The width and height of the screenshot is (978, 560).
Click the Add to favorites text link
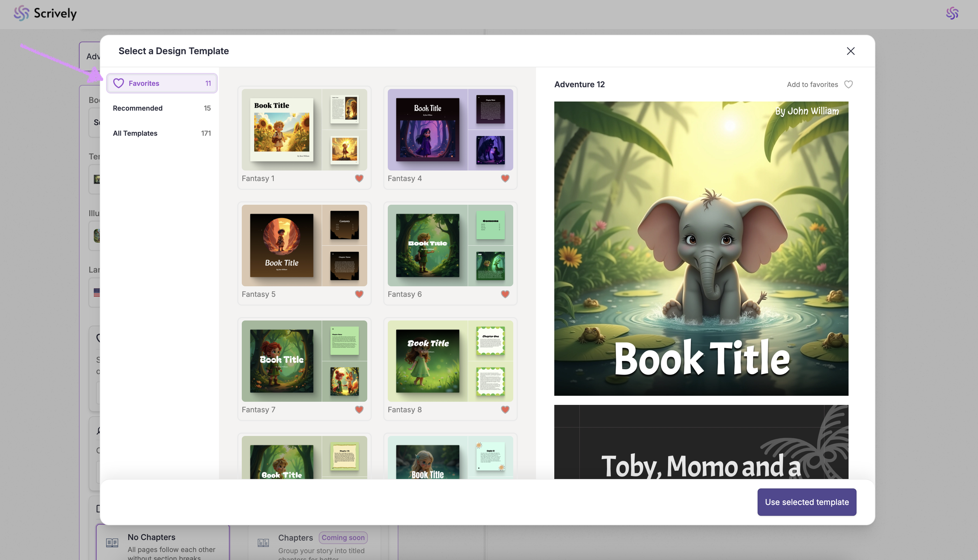click(812, 84)
